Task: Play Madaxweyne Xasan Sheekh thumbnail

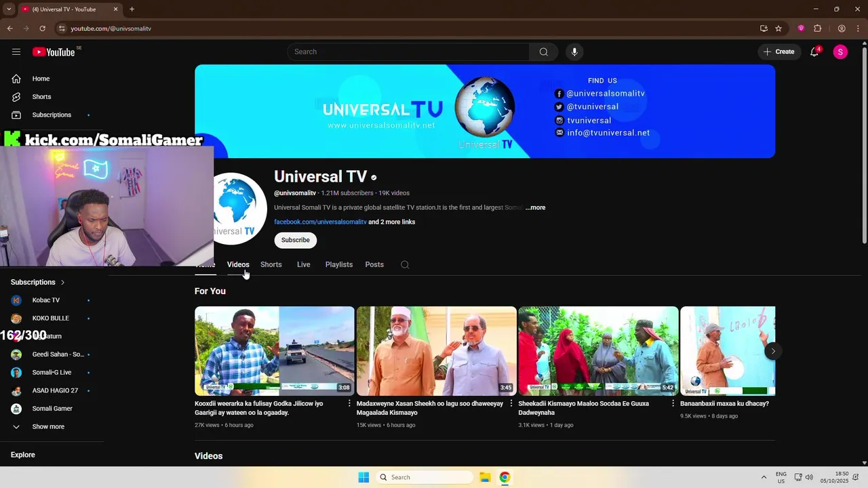Action: point(437,351)
